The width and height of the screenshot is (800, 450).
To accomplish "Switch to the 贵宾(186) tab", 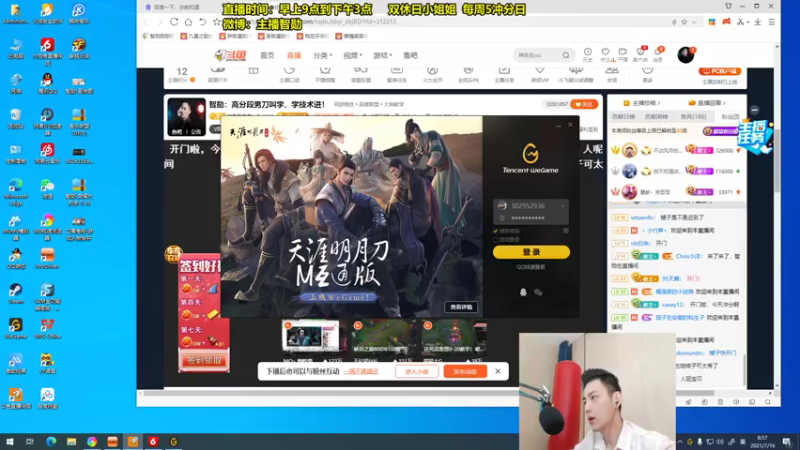I will pos(693,117).
